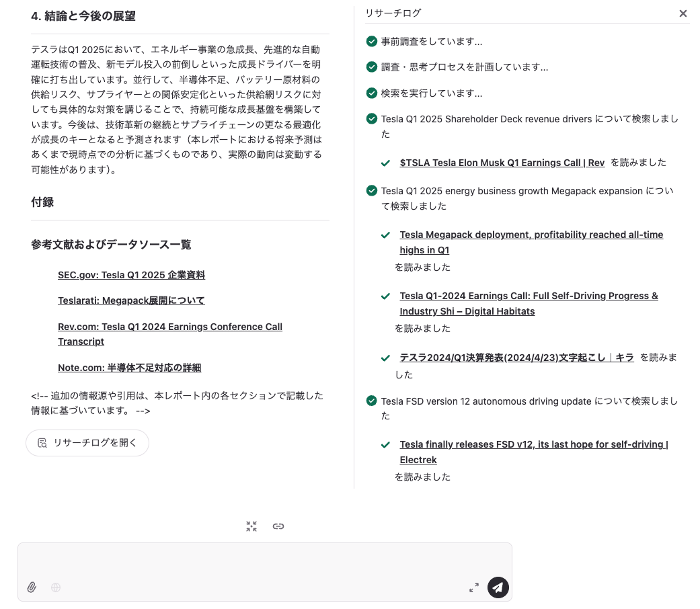Click the paperclip attach file icon
This screenshot has width=700, height=609.
pos(32,587)
